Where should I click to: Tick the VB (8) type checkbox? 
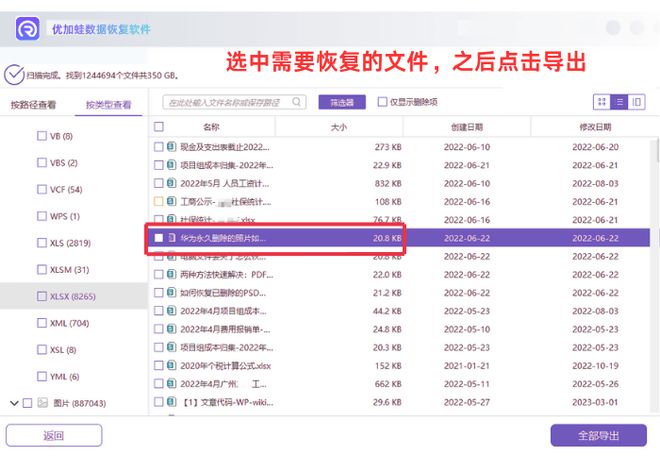coord(42,136)
